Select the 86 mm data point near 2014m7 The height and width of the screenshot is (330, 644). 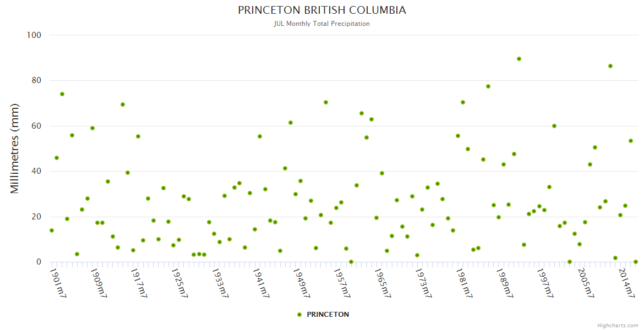(x=610, y=66)
